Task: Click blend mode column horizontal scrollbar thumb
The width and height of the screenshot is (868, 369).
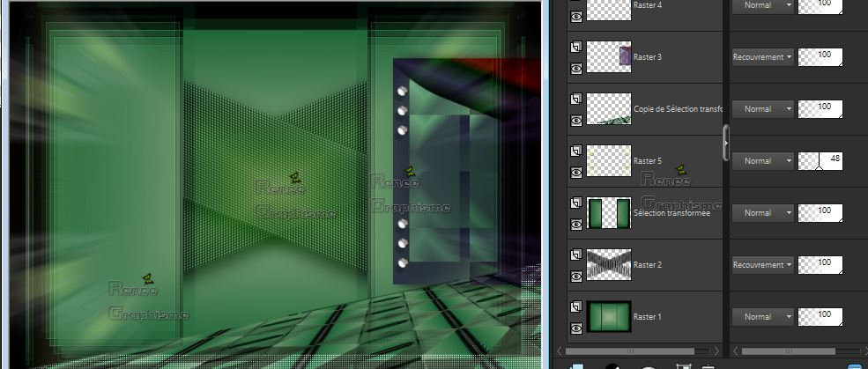Action: (789, 351)
